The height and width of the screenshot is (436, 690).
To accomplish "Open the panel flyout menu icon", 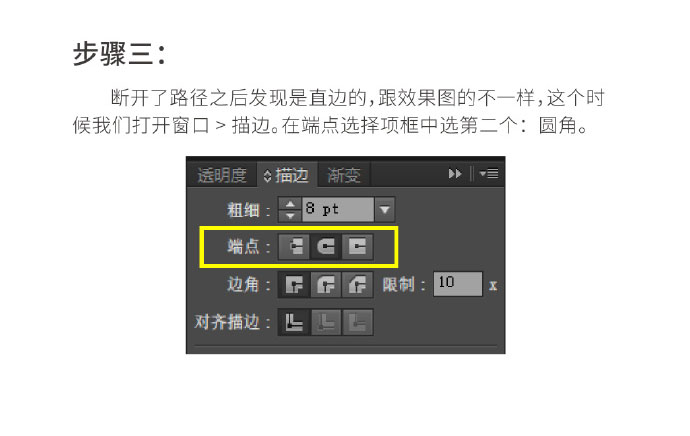I will tap(489, 174).
